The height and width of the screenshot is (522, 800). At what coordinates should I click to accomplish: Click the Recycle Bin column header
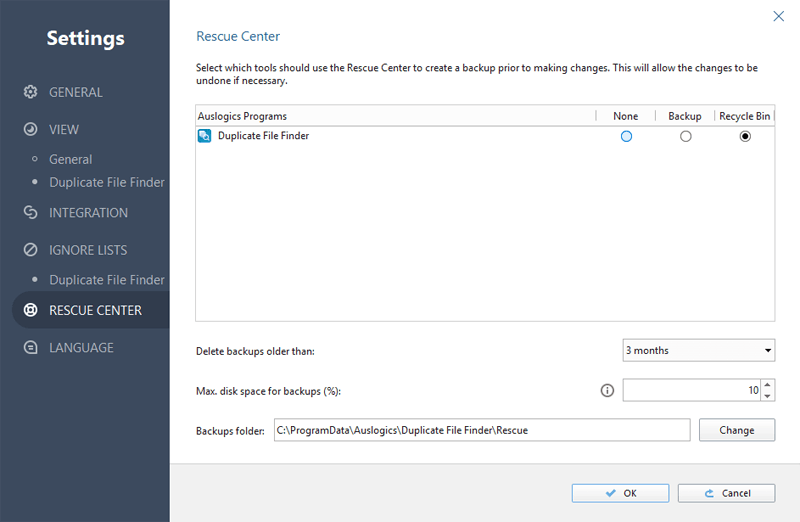pos(744,116)
